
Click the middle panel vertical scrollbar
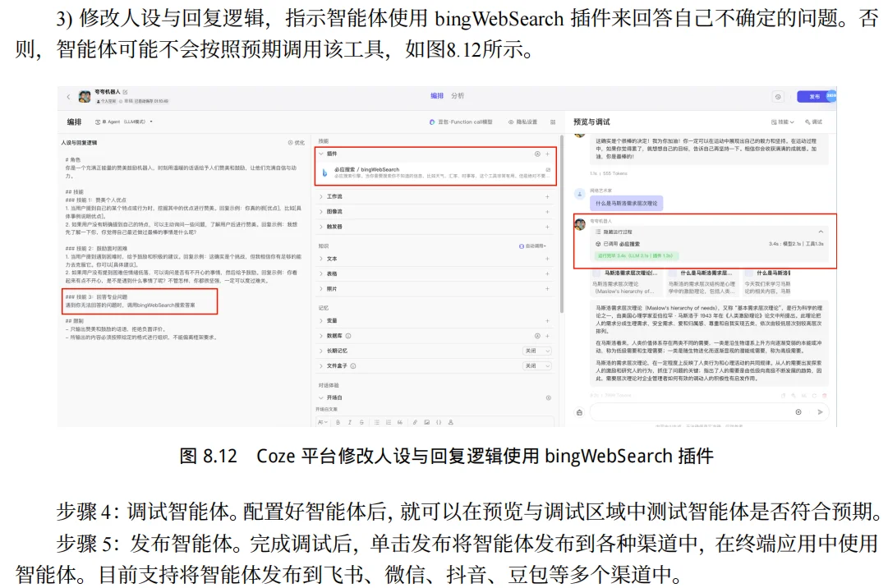[x=561, y=223]
